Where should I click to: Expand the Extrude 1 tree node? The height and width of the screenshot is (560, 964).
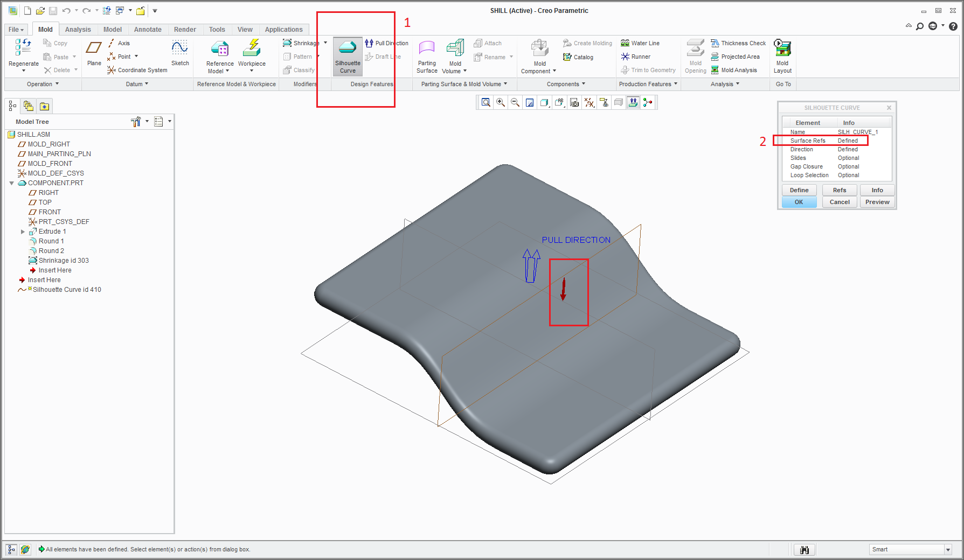point(23,232)
